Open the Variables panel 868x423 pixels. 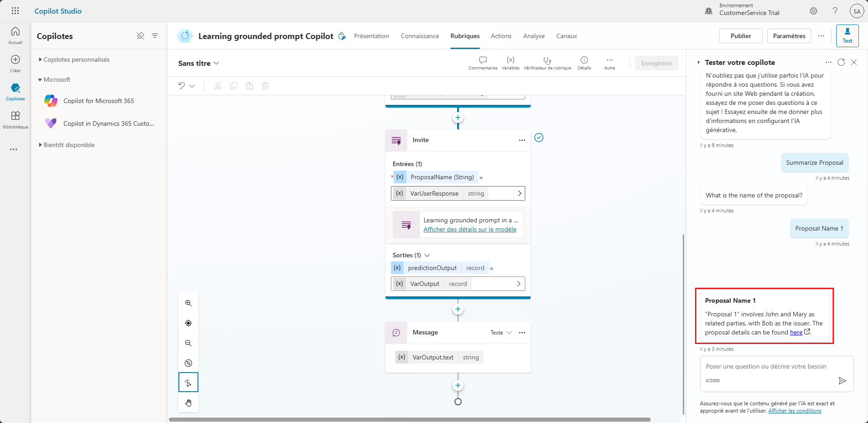click(510, 63)
